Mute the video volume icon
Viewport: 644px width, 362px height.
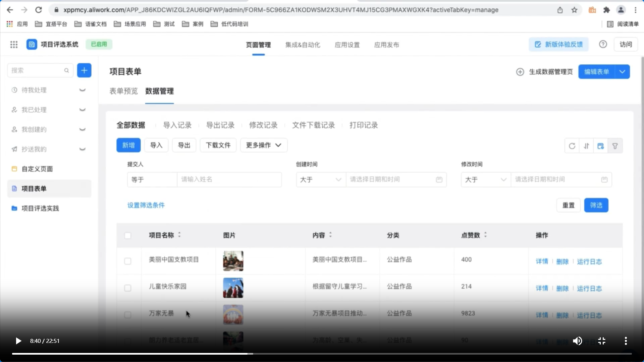[x=577, y=341]
